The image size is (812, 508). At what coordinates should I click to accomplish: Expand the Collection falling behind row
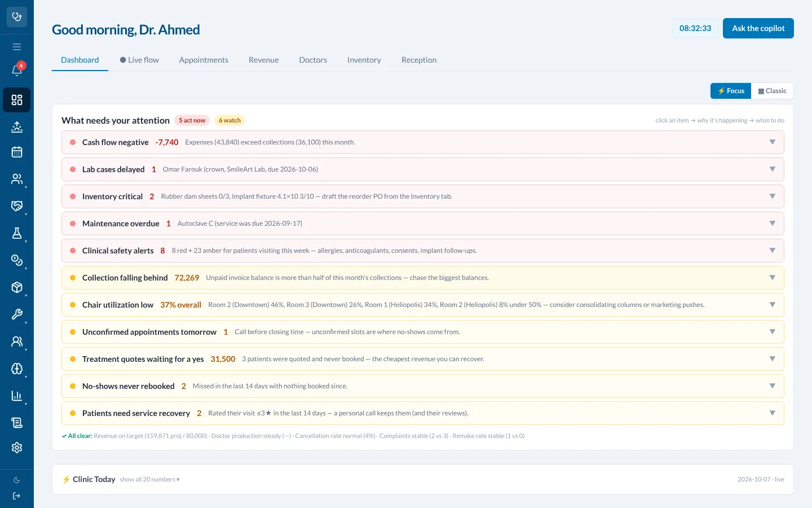(x=423, y=278)
